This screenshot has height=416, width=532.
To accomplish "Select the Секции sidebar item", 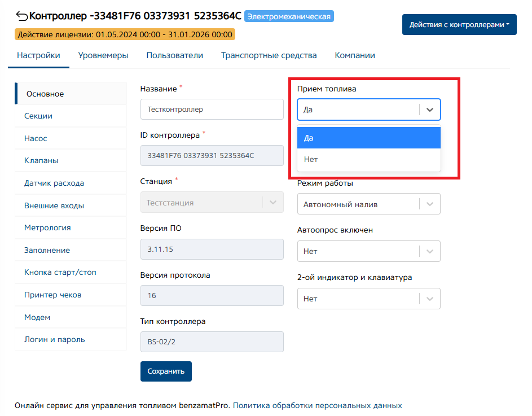I will point(38,116).
